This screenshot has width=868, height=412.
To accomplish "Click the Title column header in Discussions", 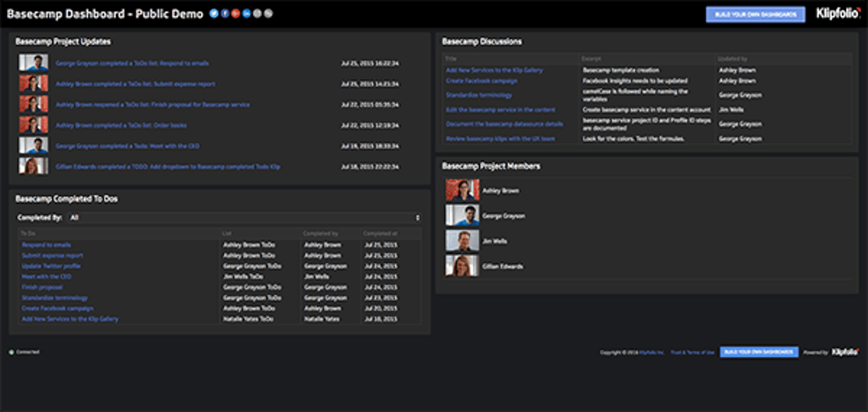I will tap(451, 59).
